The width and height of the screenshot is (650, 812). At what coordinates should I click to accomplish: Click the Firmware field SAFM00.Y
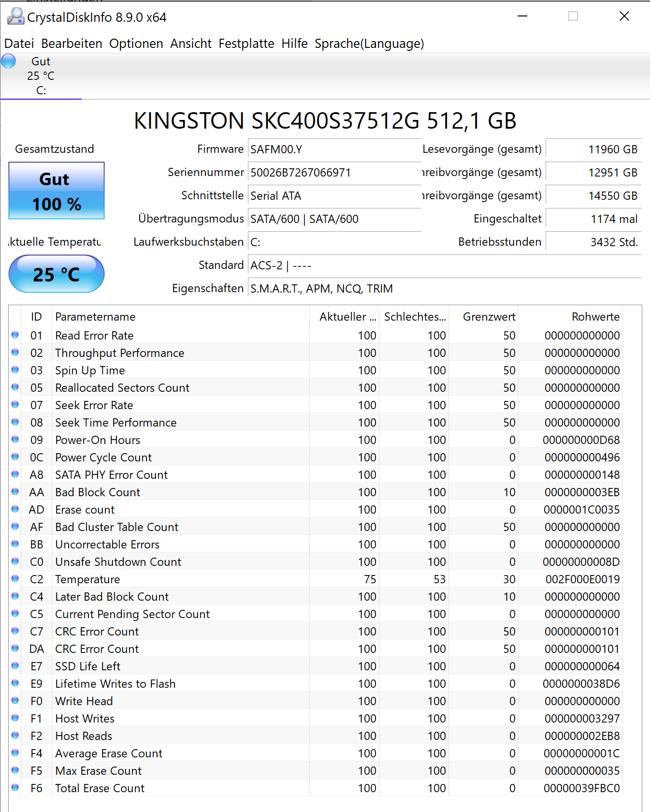point(334,149)
